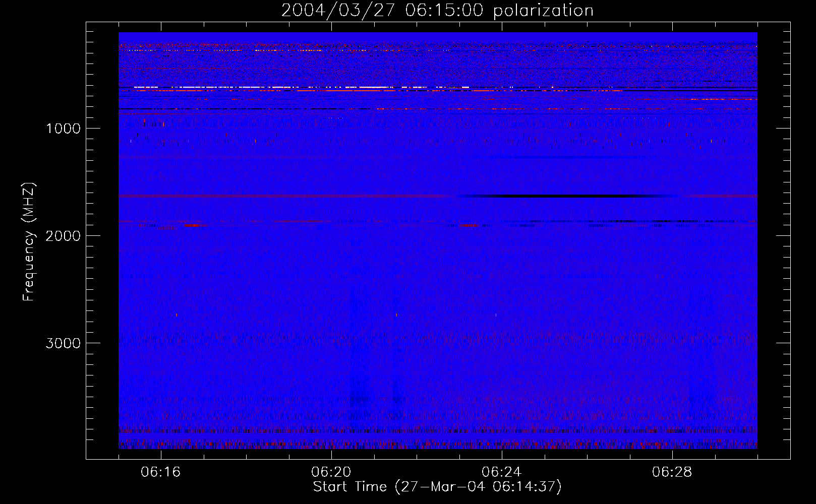Select the 'Frequency (MHZ)' axis label
This screenshot has height=504, width=816.
pyautogui.click(x=29, y=242)
